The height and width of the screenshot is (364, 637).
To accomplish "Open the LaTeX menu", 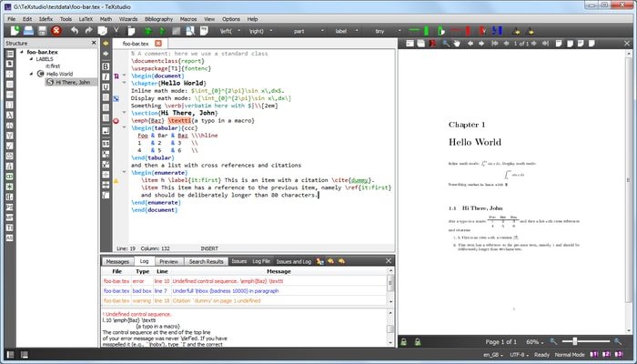I will pyautogui.click(x=86, y=19).
